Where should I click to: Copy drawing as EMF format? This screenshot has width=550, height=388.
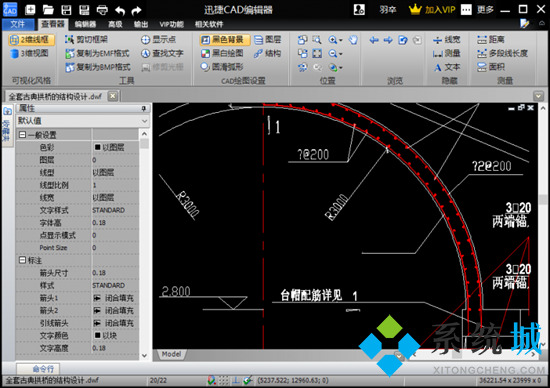(x=98, y=53)
